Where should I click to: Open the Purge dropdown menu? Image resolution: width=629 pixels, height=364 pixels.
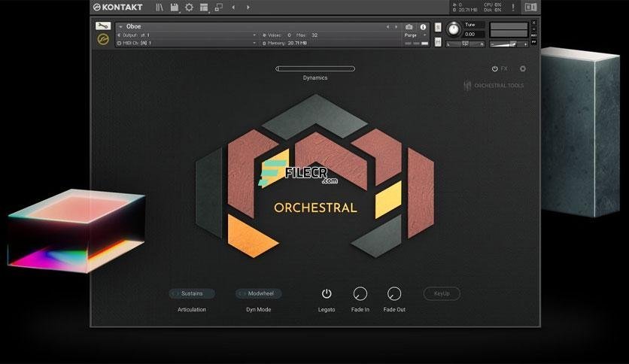pyautogui.click(x=415, y=35)
